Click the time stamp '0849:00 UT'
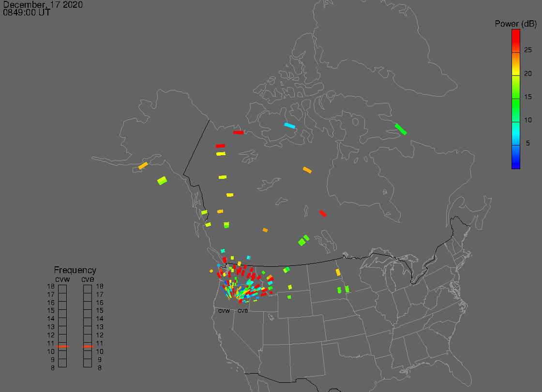This screenshot has width=542, height=392. [x=27, y=13]
